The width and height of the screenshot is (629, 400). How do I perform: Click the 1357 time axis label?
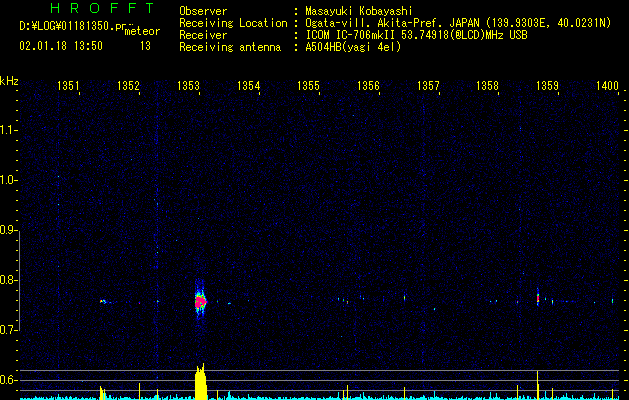[x=428, y=85]
